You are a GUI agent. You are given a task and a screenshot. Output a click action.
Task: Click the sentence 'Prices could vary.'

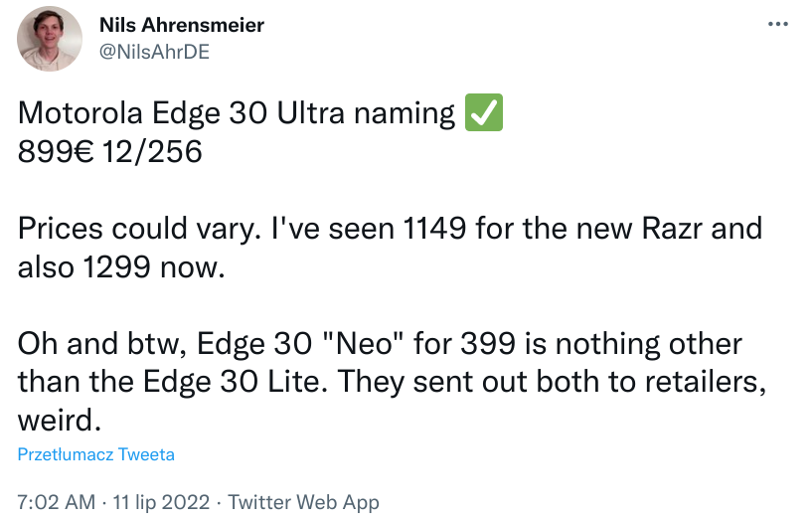click(x=139, y=229)
